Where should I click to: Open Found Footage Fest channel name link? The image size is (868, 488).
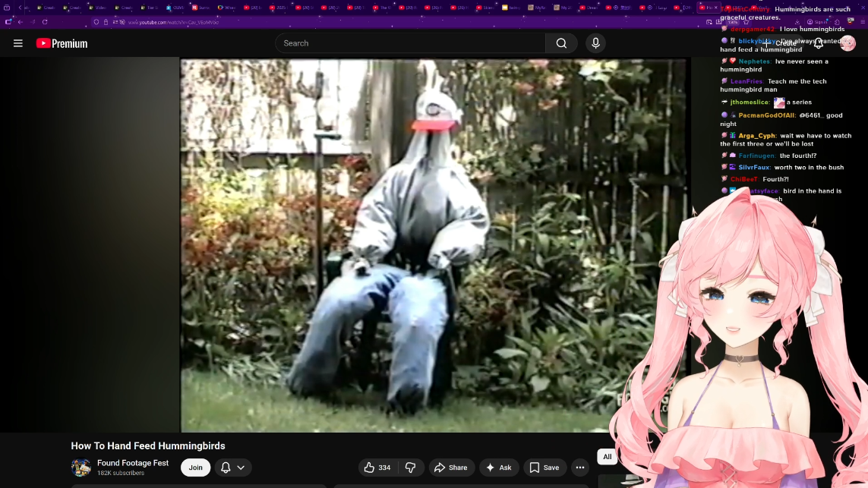pyautogui.click(x=133, y=463)
